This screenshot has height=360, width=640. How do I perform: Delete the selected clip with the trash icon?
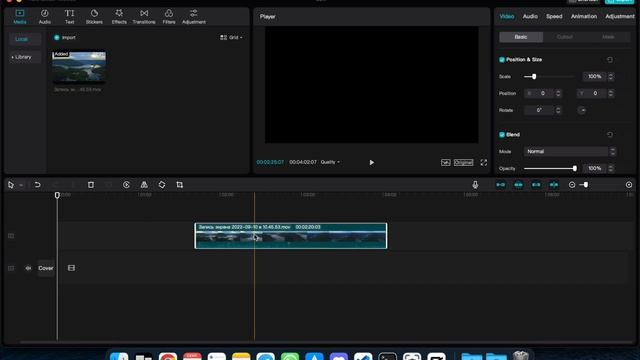tap(91, 185)
